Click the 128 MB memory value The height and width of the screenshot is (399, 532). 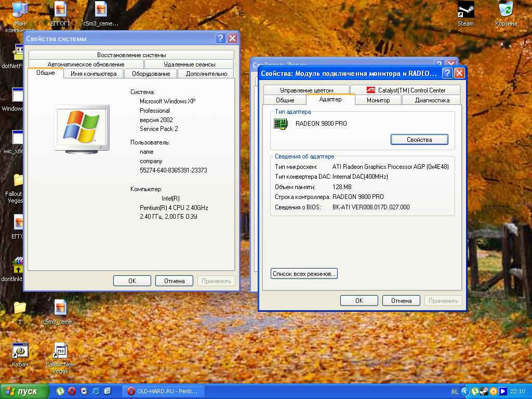click(342, 187)
